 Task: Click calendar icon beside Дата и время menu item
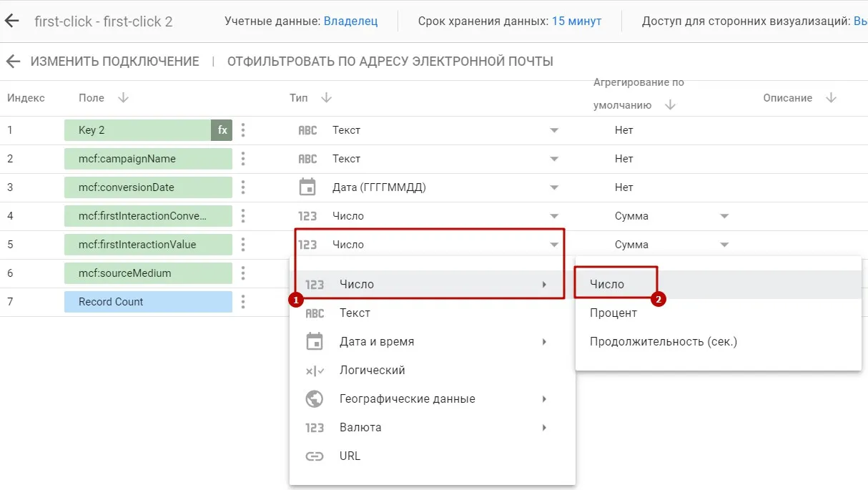click(315, 342)
